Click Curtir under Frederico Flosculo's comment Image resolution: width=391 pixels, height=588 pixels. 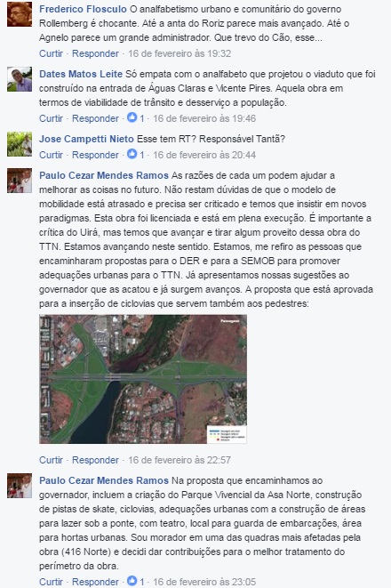point(51,53)
